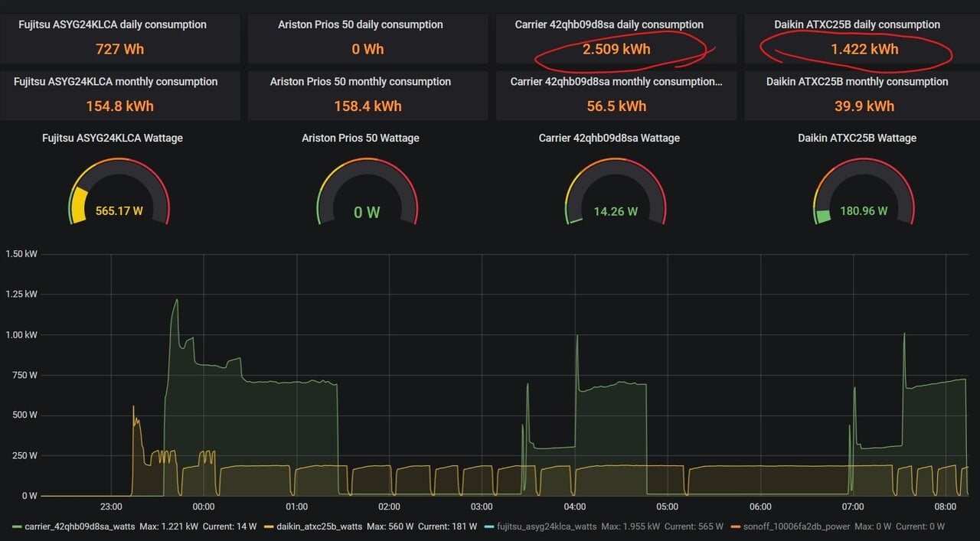Click the 39.9 kWh monthly value

[864, 106]
